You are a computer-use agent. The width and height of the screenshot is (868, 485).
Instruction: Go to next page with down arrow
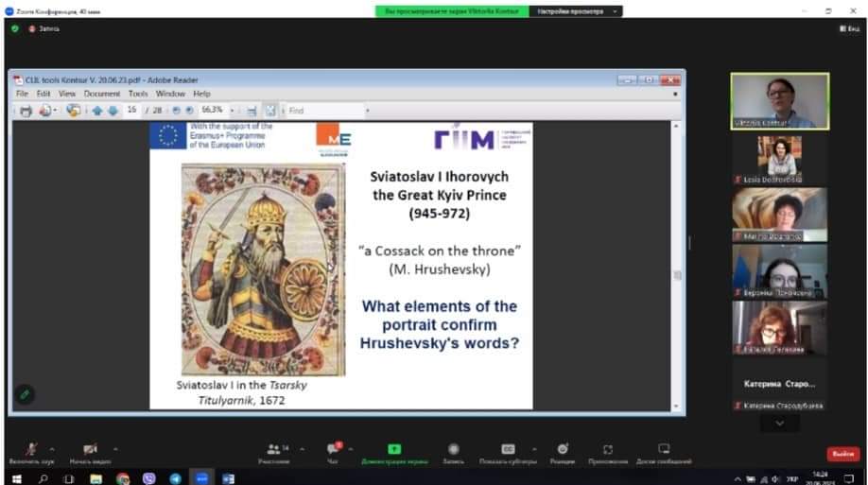tap(113, 111)
